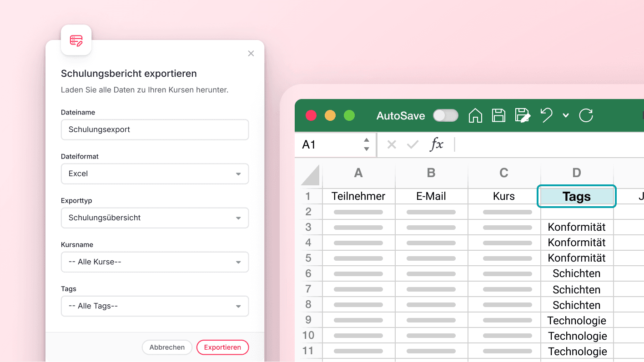Select row 1 header number
644x362 pixels.
(308, 196)
